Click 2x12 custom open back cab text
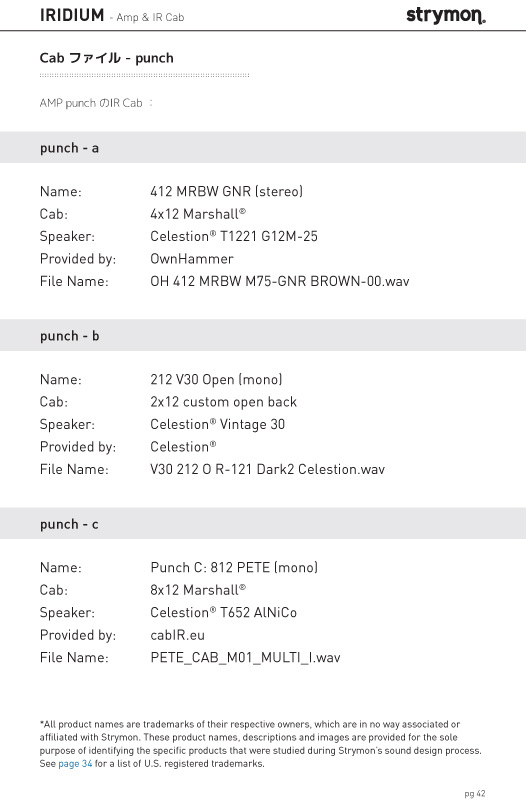 (x=223, y=402)
